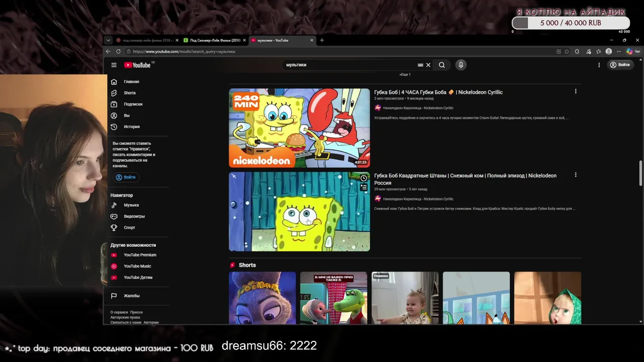This screenshot has height=362, width=644.
Task: Play the SpongeBob snowball episode thumbnail
Action: (299, 211)
